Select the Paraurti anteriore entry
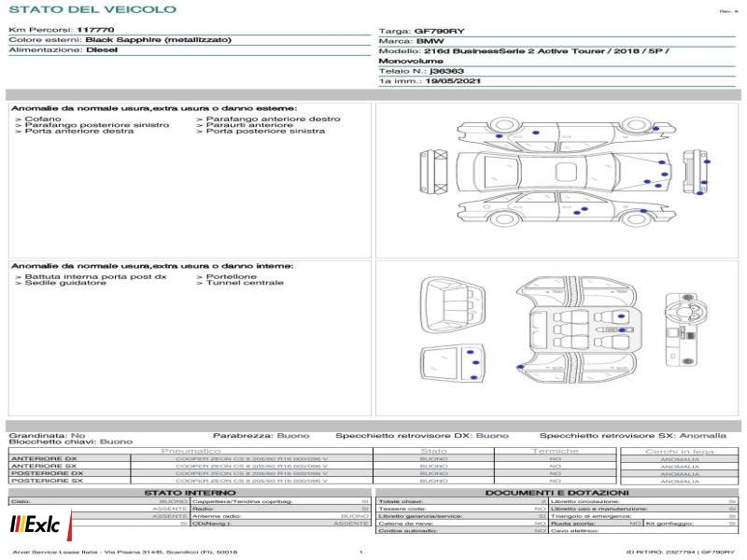 (x=245, y=125)
